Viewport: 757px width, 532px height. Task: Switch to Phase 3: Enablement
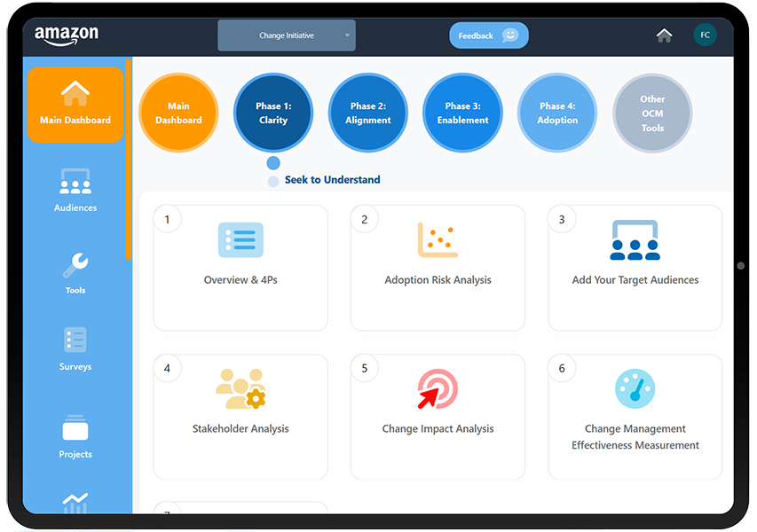coord(462,113)
